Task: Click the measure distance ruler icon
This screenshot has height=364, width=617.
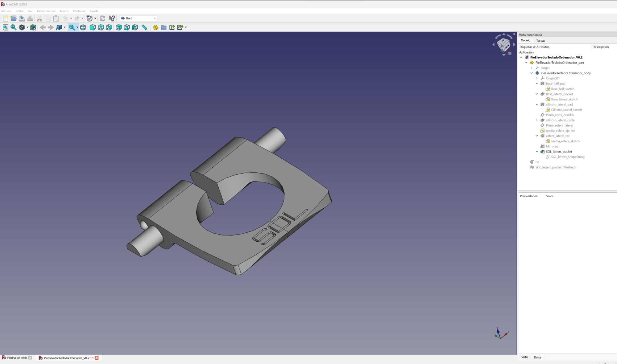Action: point(144,27)
